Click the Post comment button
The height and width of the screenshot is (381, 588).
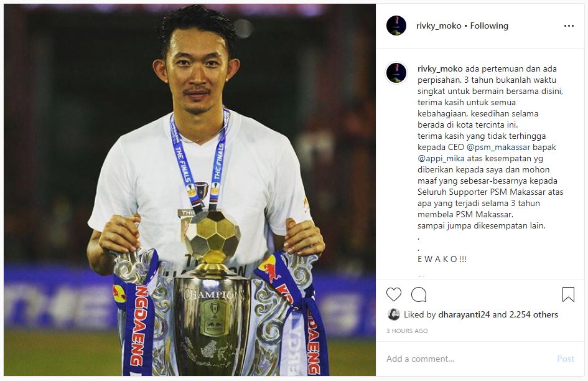(566, 359)
